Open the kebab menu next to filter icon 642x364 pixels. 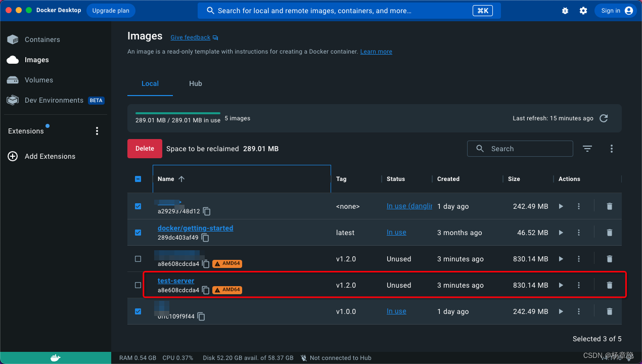tap(612, 149)
